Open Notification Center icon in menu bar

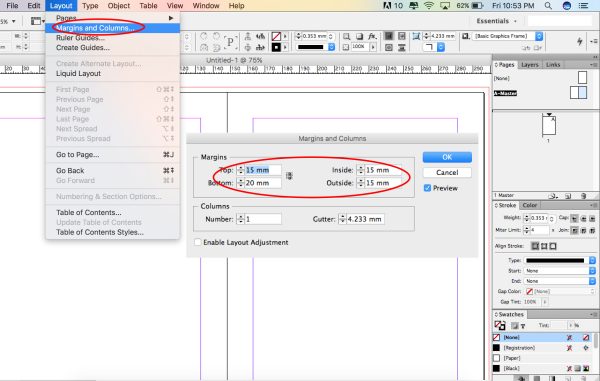[584, 6]
